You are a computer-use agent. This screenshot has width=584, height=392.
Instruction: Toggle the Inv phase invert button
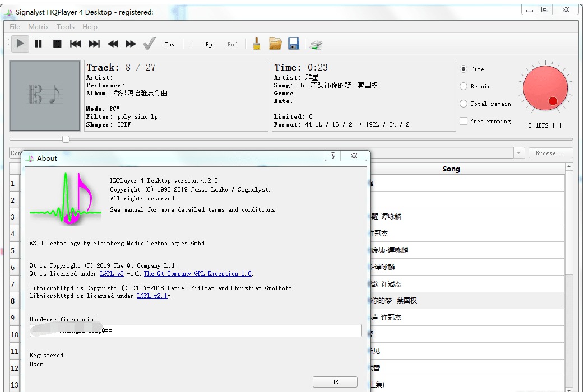click(x=169, y=44)
